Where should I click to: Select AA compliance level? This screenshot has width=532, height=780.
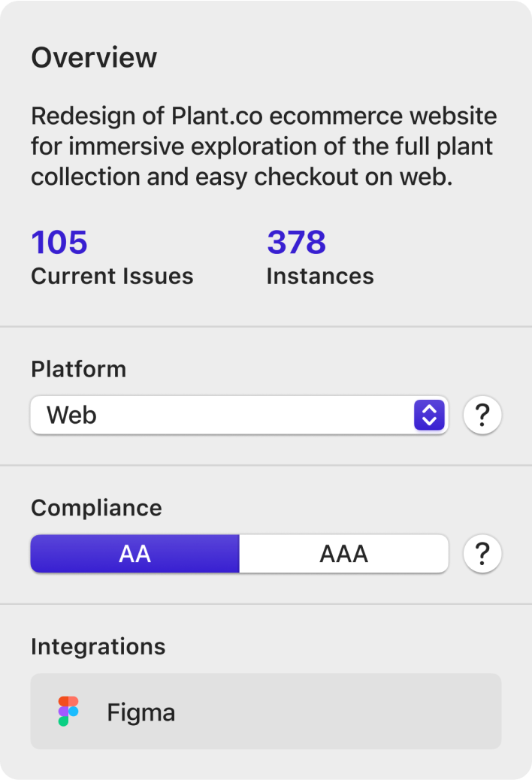(x=135, y=554)
